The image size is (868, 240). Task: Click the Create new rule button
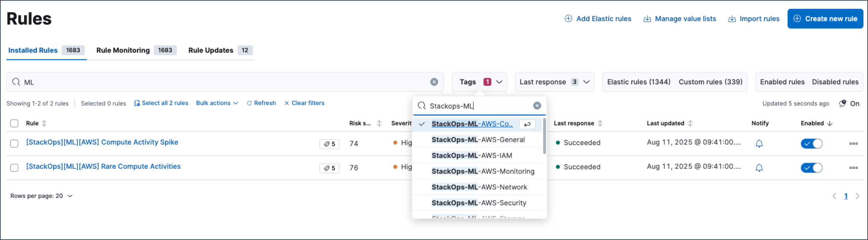pyautogui.click(x=825, y=19)
